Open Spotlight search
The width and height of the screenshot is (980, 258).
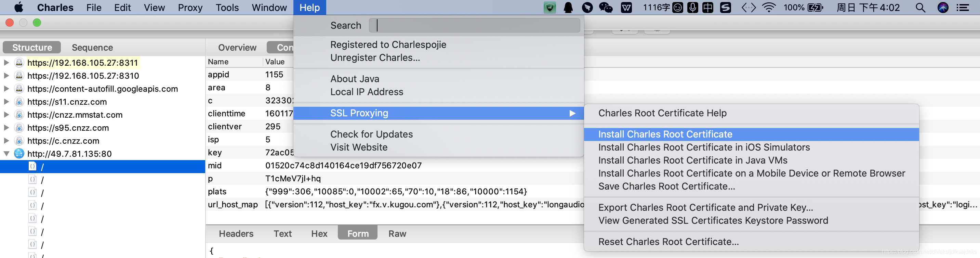[x=920, y=8]
